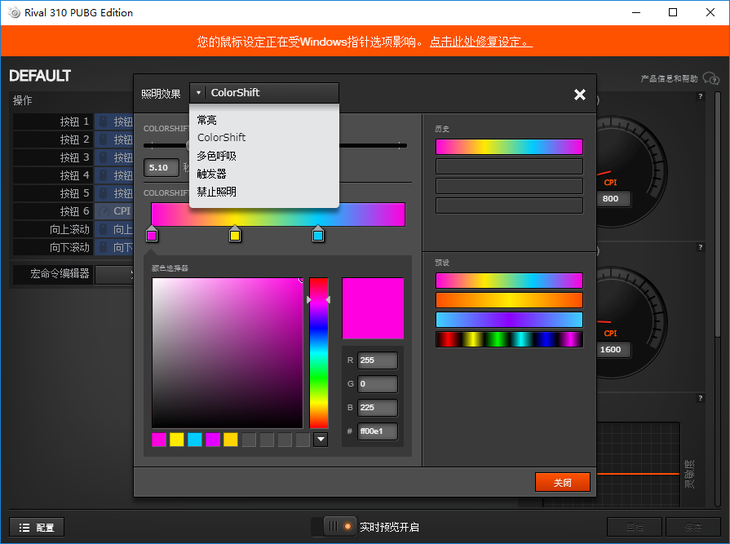Minimize the Rival 310 window
The image size is (730, 544).
[x=636, y=13]
